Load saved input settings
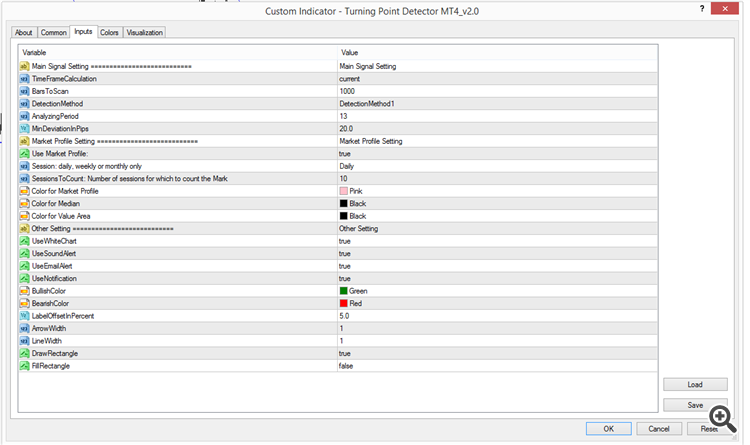The height and width of the screenshot is (445, 750). click(695, 384)
